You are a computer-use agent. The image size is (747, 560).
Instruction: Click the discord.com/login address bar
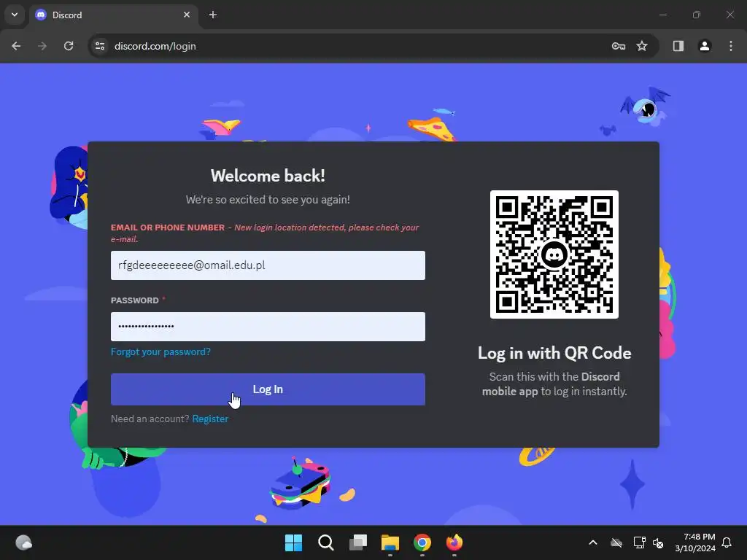(x=155, y=46)
